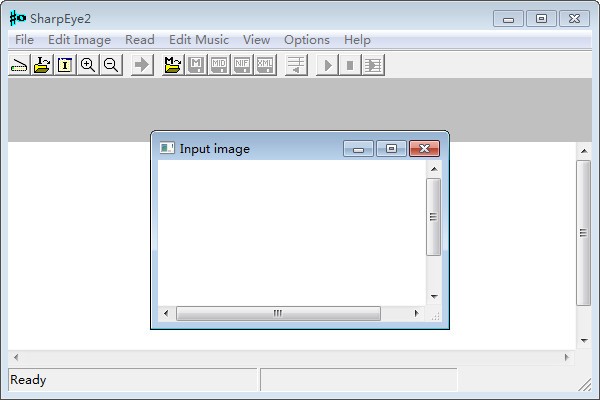The width and height of the screenshot is (600, 400).
Task: Start playback with the play icon
Action: coord(327,65)
